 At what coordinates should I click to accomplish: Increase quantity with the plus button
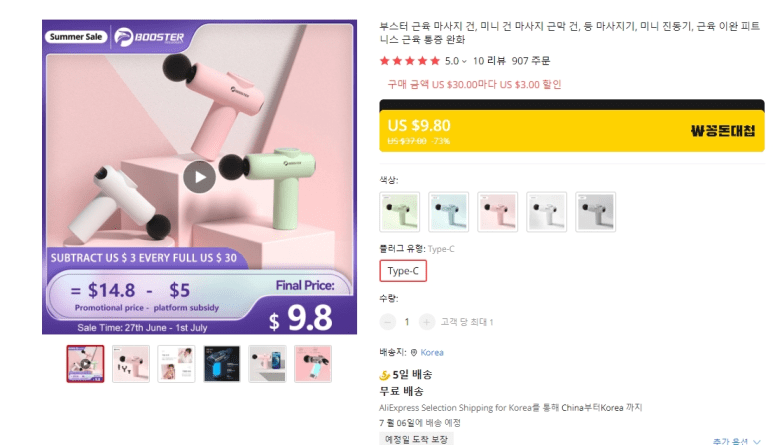[426, 322]
